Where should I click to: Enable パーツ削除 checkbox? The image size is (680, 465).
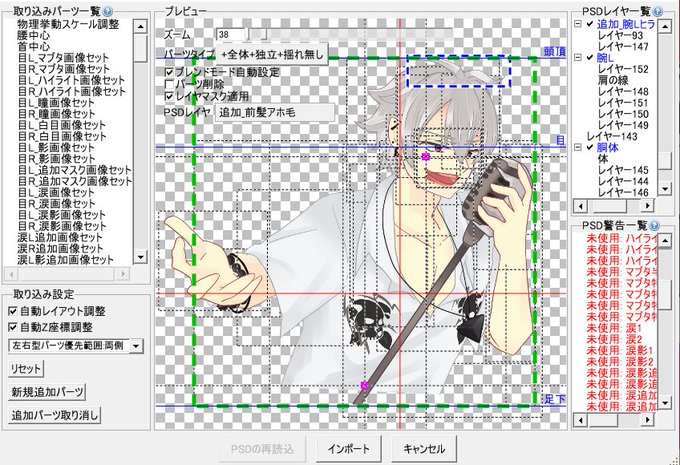(x=169, y=84)
